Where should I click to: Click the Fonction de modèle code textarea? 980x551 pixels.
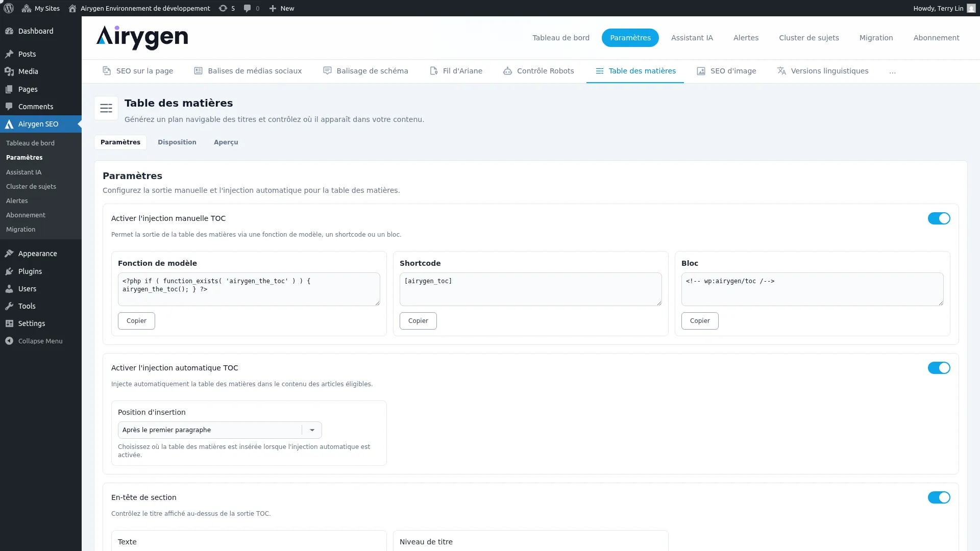click(249, 289)
